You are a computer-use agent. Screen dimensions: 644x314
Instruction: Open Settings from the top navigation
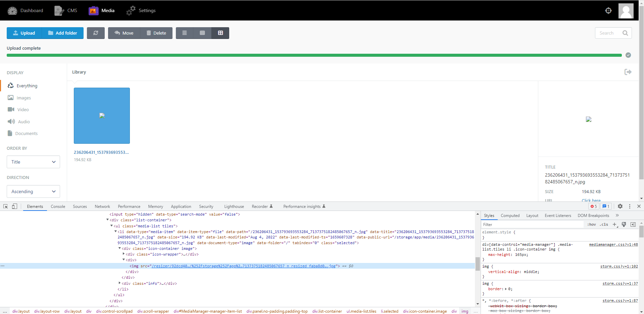[141, 10]
